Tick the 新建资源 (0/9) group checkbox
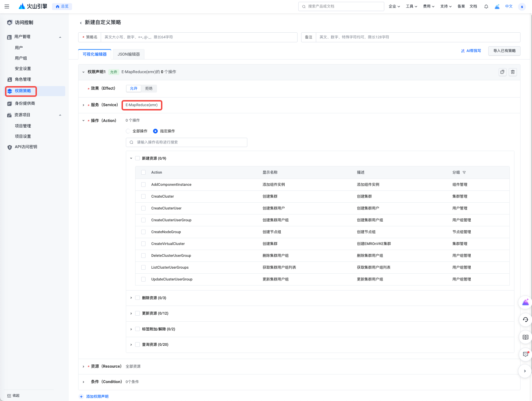This screenshot has height=401, width=532. pyautogui.click(x=137, y=158)
